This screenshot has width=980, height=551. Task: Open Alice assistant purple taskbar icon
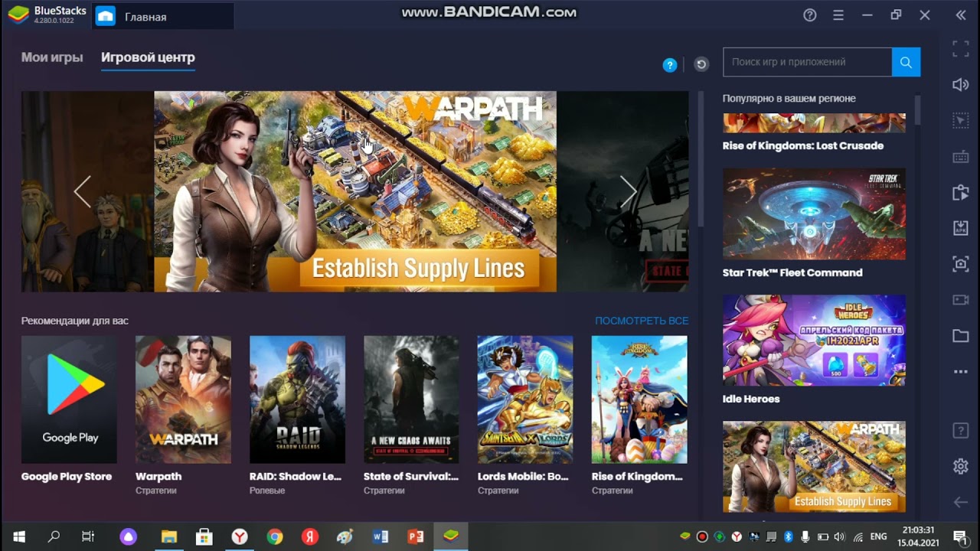tap(129, 536)
